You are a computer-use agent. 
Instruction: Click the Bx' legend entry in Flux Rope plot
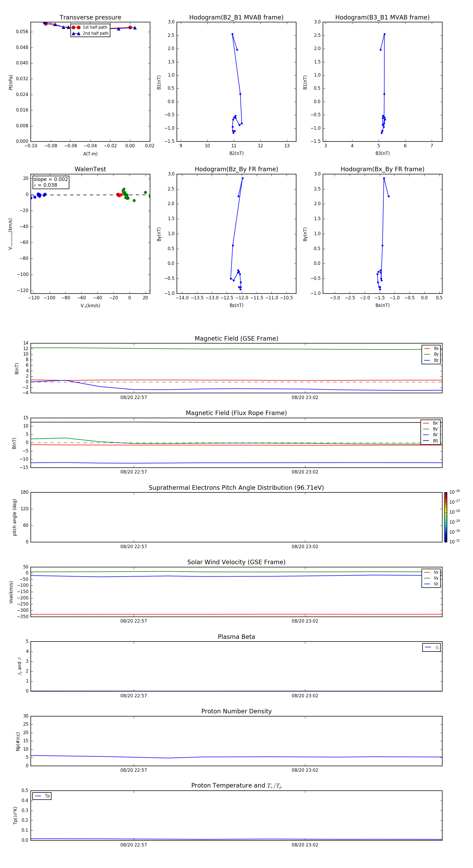(431, 423)
